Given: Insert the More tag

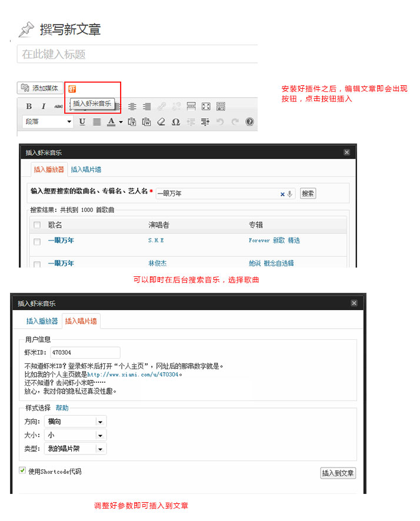Looking at the screenshot, I should (x=191, y=106).
